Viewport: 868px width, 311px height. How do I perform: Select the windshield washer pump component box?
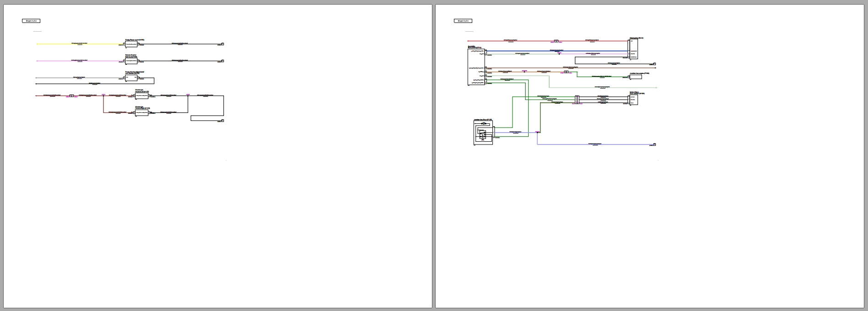click(131, 78)
